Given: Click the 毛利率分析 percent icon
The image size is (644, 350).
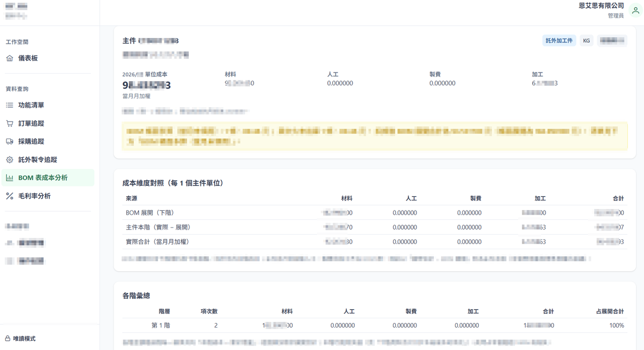Looking at the screenshot, I should (9, 196).
